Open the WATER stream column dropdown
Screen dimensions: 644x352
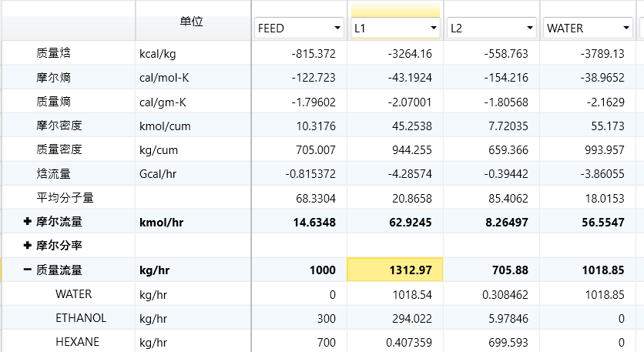626,28
